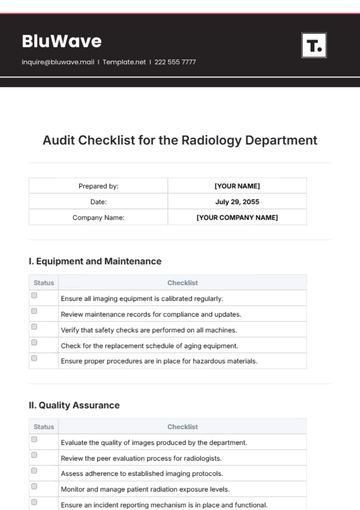Screen dimensions: 360x510
Task: Click heading 'II. Quality Assurance'
Action: [x=74, y=405]
